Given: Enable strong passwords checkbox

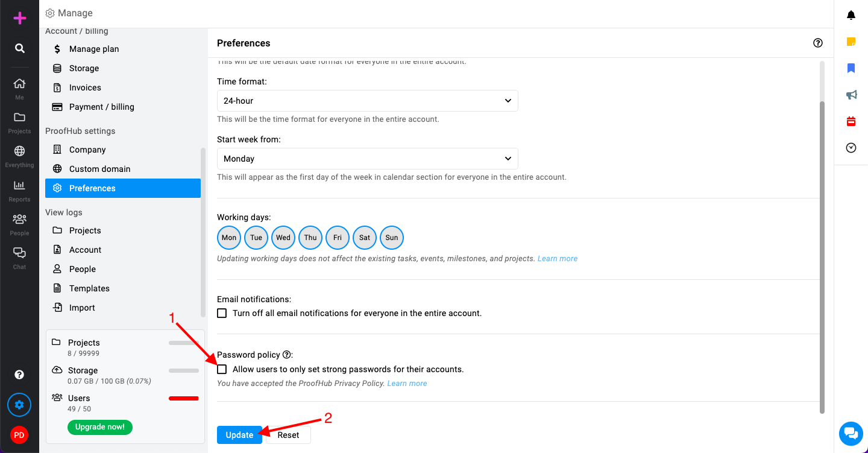Looking at the screenshot, I should [x=222, y=369].
